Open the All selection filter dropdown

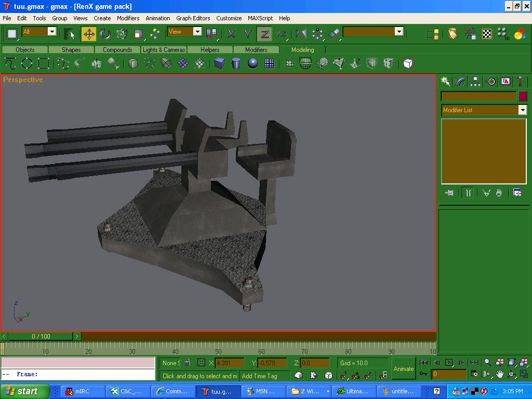coord(52,32)
